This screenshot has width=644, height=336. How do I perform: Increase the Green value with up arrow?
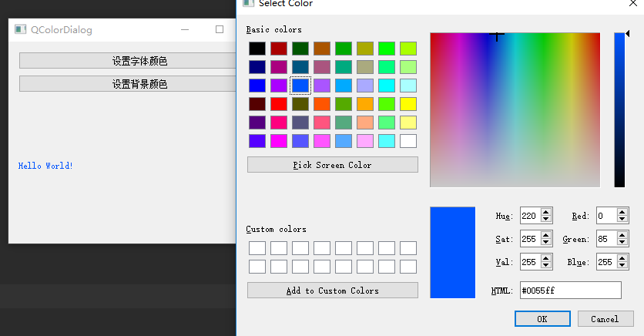click(x=622, y=236)
